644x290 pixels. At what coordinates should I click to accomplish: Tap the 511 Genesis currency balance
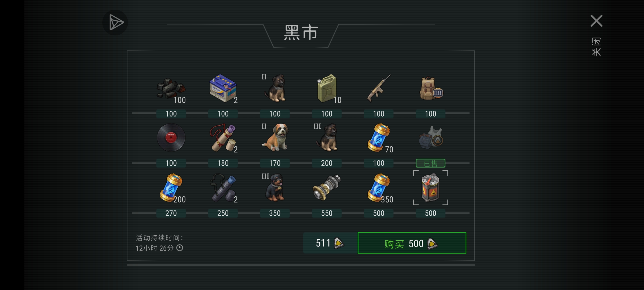330,243
